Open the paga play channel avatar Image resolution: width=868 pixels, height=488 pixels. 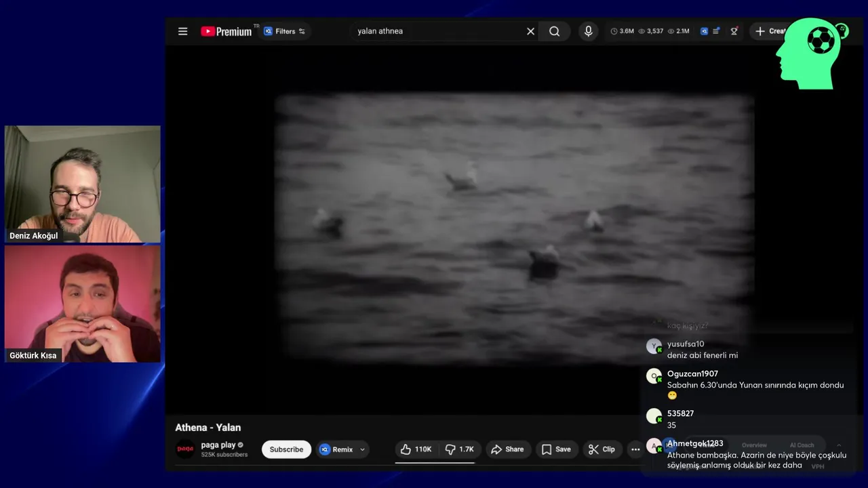pyautogui.click(x=185, y=449)
